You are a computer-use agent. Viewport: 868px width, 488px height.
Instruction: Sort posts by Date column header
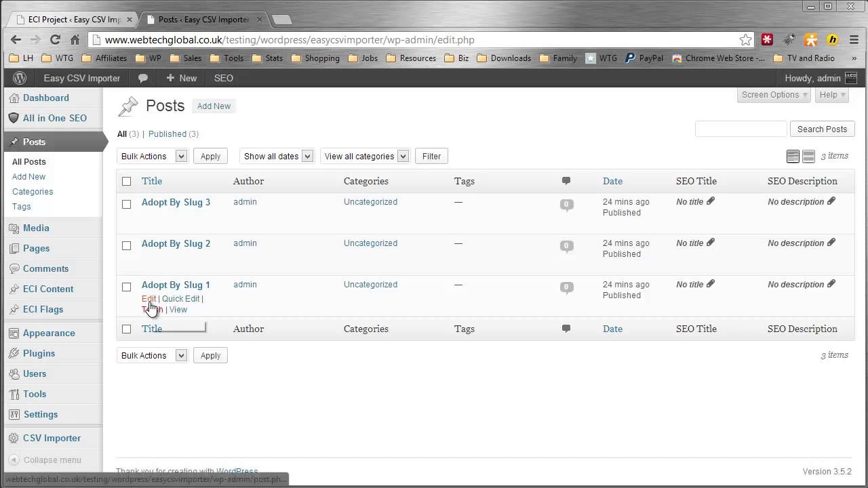[612, 181]
